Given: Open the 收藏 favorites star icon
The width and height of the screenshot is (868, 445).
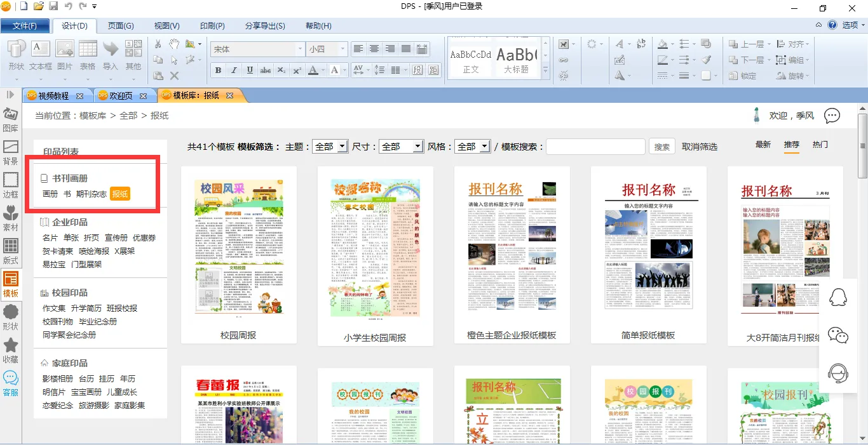Looking at the screenshot, I should pyautogui.click(x=11, y=350).
